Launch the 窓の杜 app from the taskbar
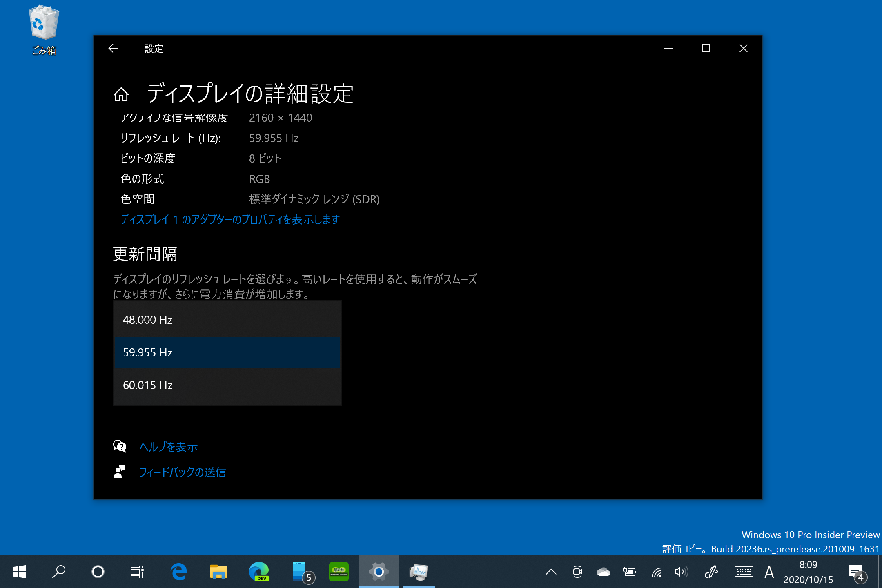882x588 pixels. pyautogui.click(x=339, y=572)
